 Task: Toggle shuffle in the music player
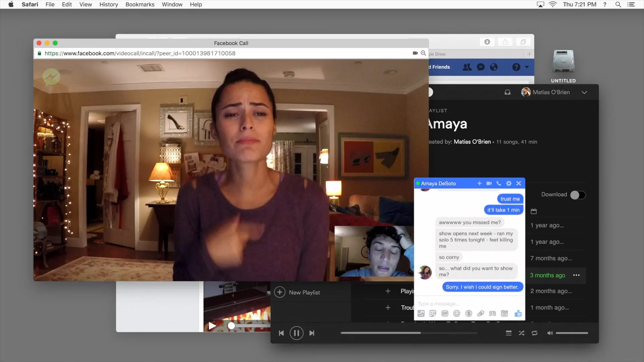click(x=521, y=333)
